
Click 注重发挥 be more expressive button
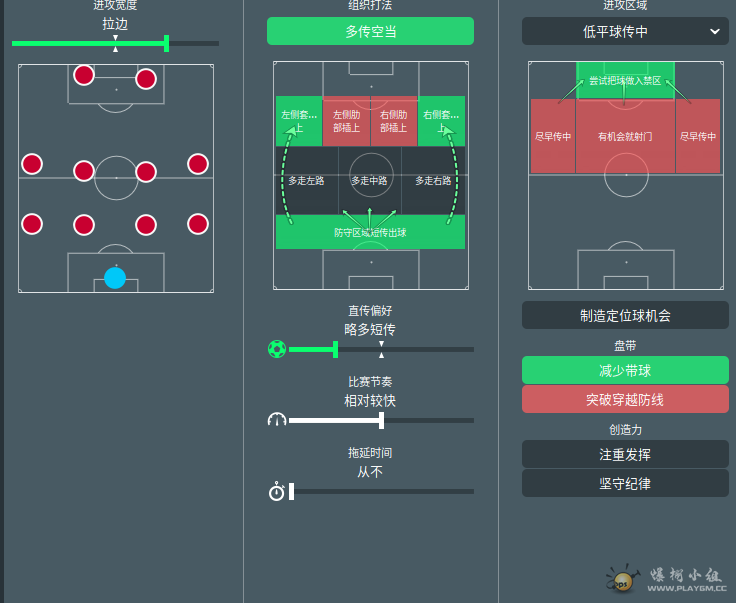pos(625,454)
